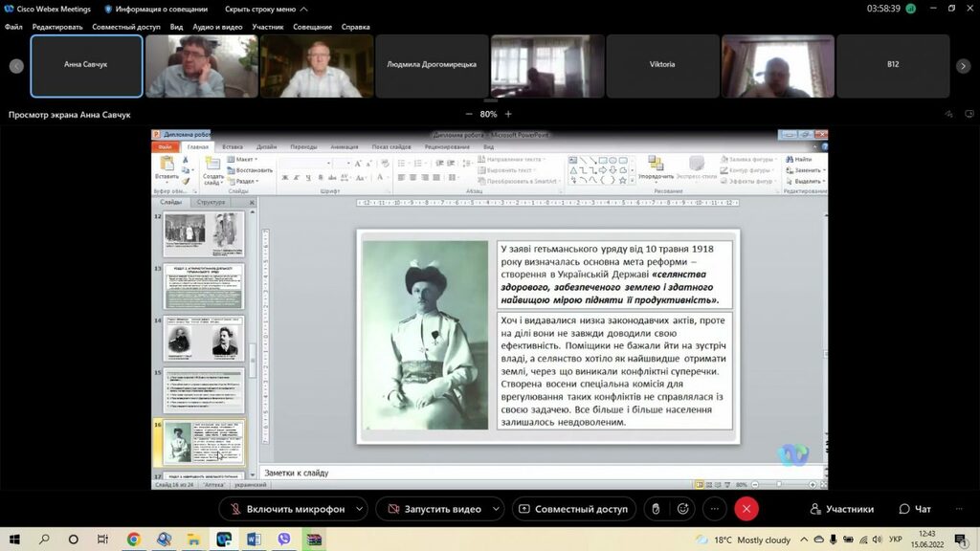Zoom in shared screen with plus
This screenshot has width=980, height=551.
click(x=508, y=114)
